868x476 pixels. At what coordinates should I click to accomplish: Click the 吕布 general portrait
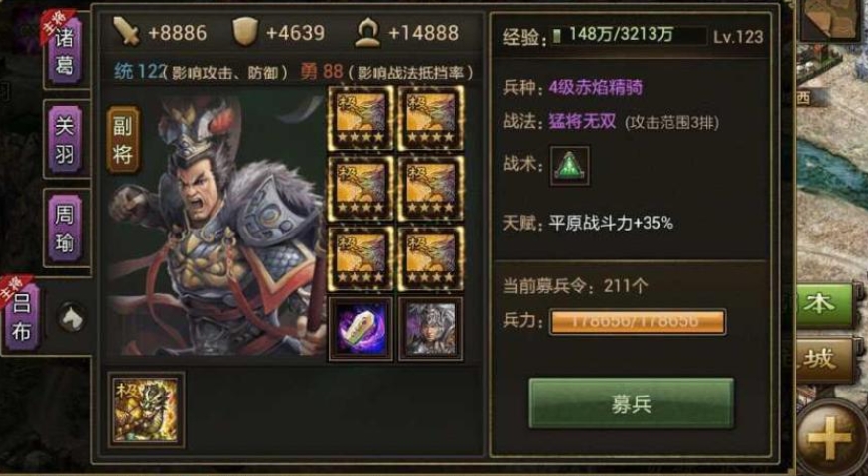216,228
